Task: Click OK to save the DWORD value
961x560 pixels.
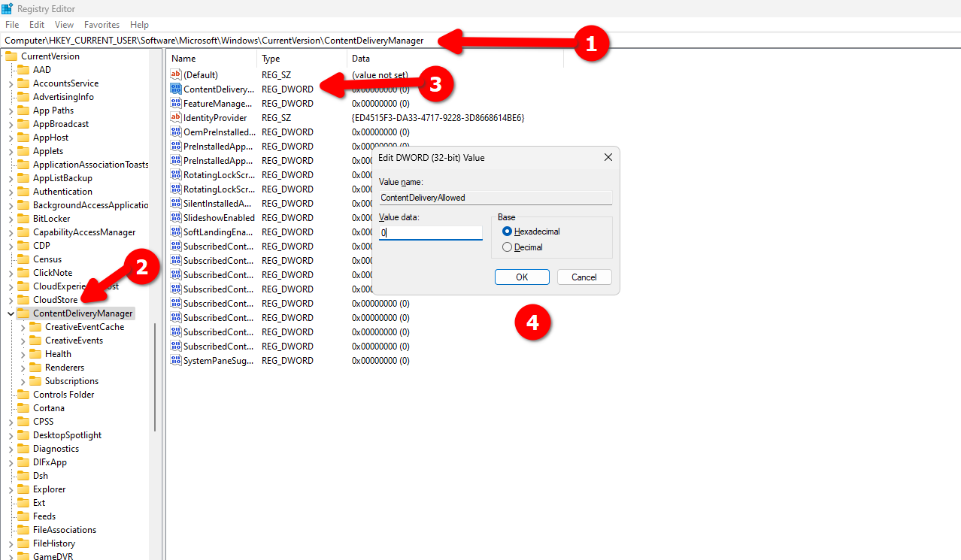Action: point(521,277)
